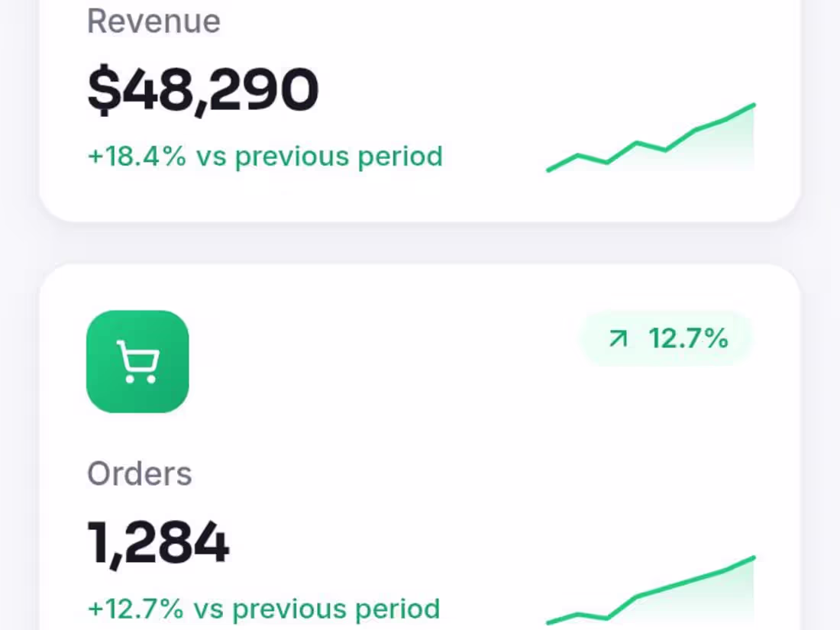Click the 1,284 orders count
Image resolution: width=840 pixels, height=630 pixels.
coord(158,543)
